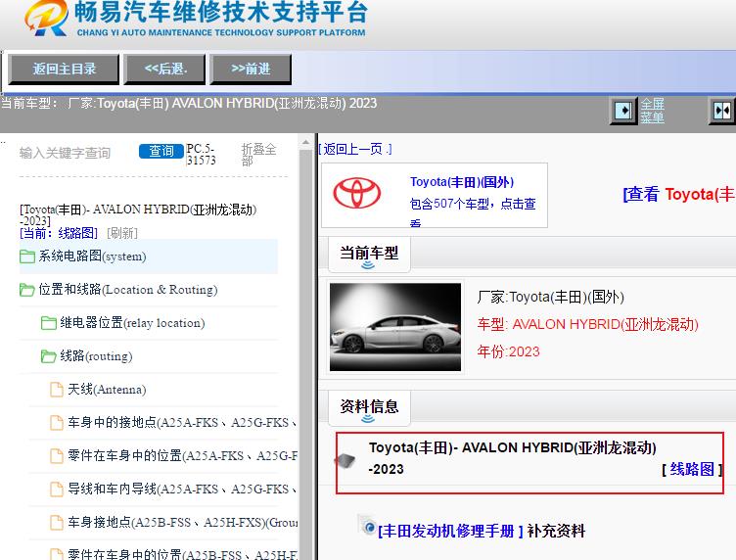Screen dimensions: 736x560
Task: Open Toyota AVALON HYBRID -2023 entry title
Action: point(512,458)
